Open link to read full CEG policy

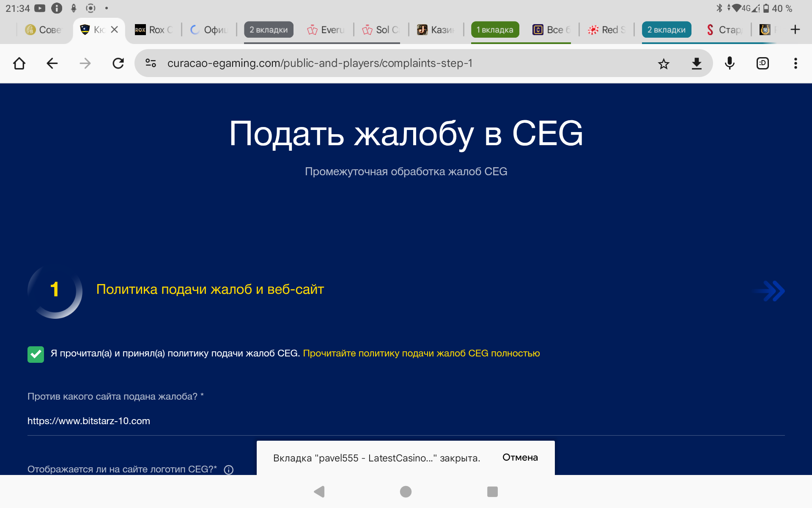tap(421, 353)
